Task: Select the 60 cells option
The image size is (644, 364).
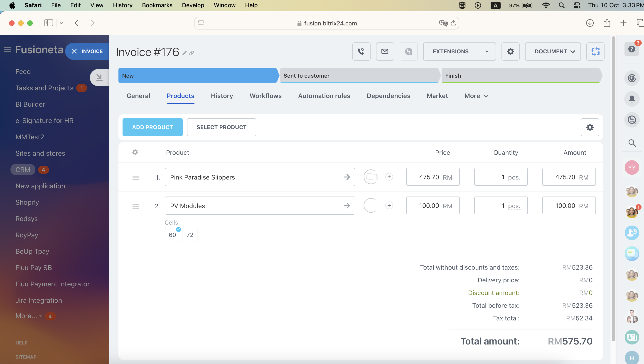Action: [172, 235]
